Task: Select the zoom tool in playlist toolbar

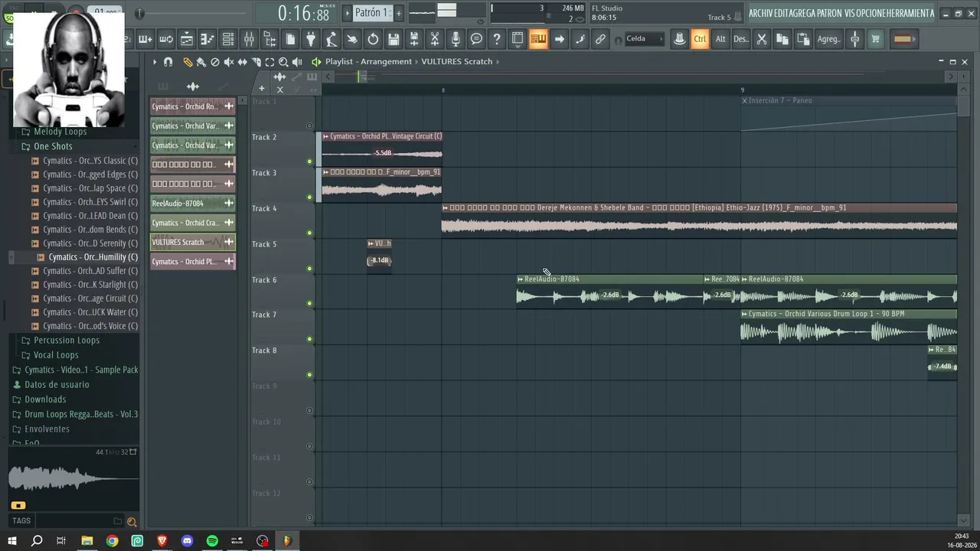Action: (x=283, y=62)
